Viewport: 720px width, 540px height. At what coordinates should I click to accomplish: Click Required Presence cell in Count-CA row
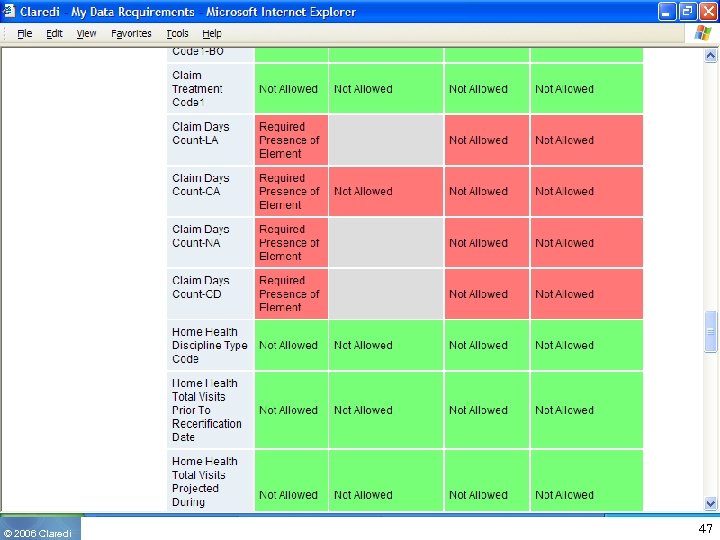292,191
